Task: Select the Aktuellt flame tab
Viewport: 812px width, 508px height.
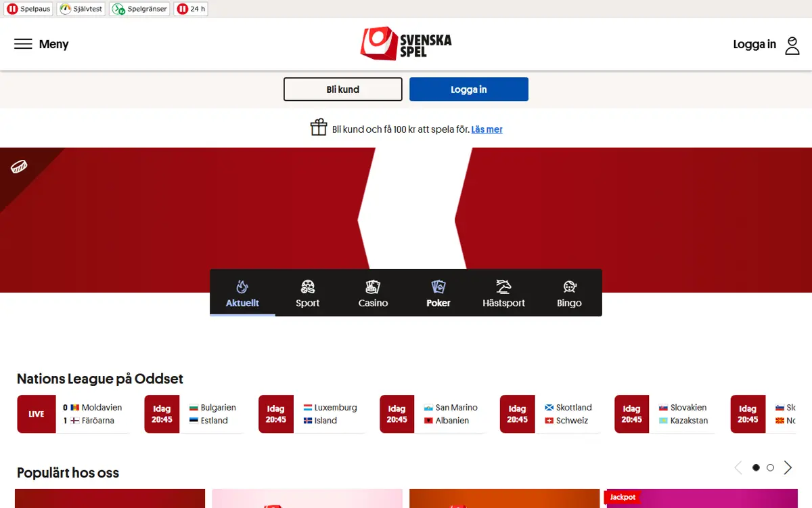Action: pos(242,293)
